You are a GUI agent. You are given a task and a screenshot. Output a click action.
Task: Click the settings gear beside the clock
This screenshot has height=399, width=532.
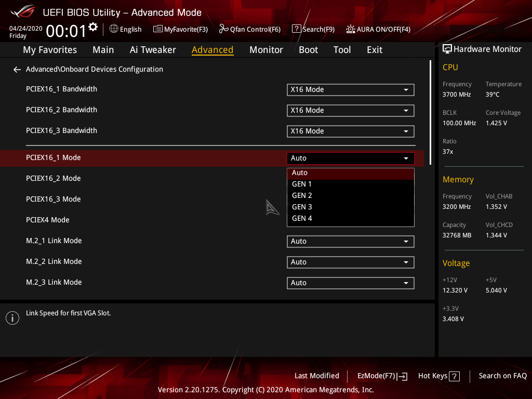tap(93, 27)
